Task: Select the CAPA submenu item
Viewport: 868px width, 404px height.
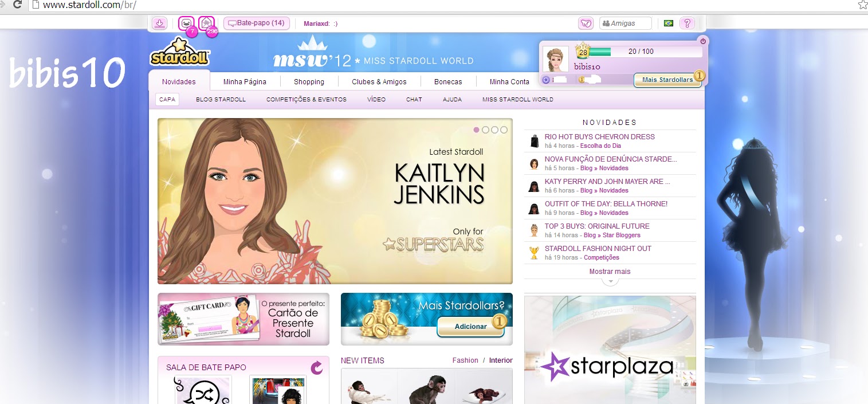Action: click(167, 99)
